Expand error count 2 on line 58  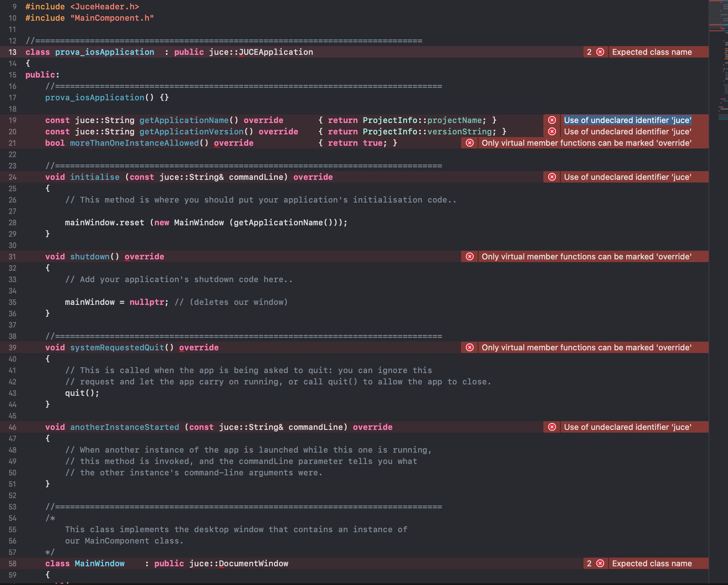click(589, 563)
